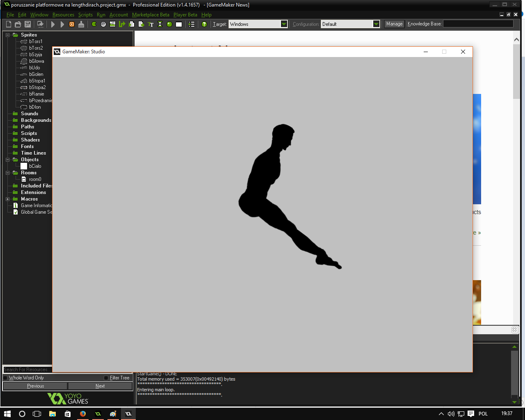Collapse the Sprites folder in resource tree
The height and width of the screenshot is (420, 525).
(7, 35)
